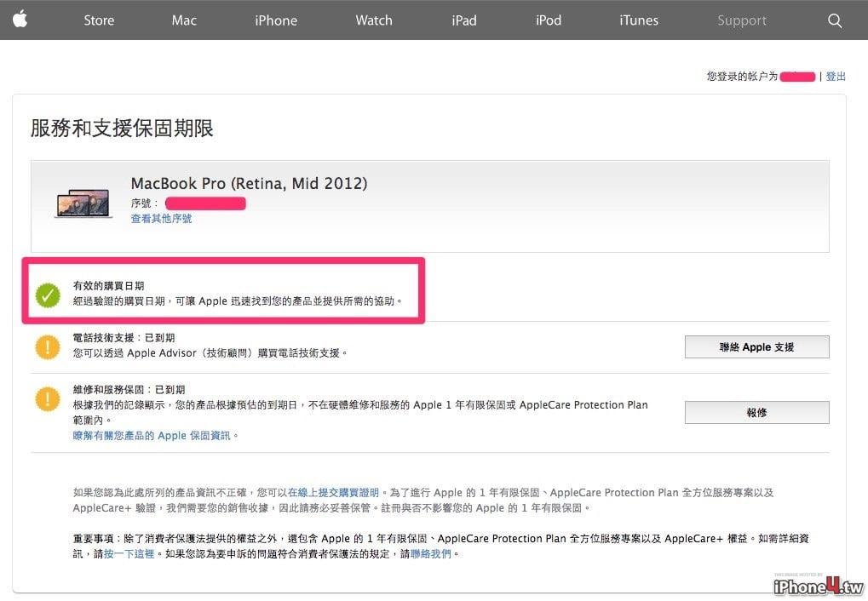Open the search magnifier icon
The width and height of the screenshot is (868, 601).
[x=835, y=21]
